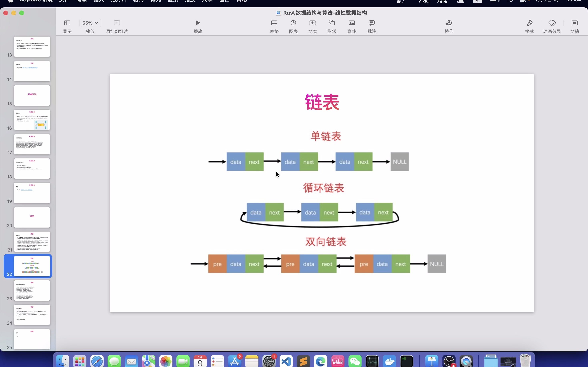Image resolution: width=588 pixels, height=367 pixels.
Task: Open the 动画效果 animation effects panel
Action: point(552,26)
